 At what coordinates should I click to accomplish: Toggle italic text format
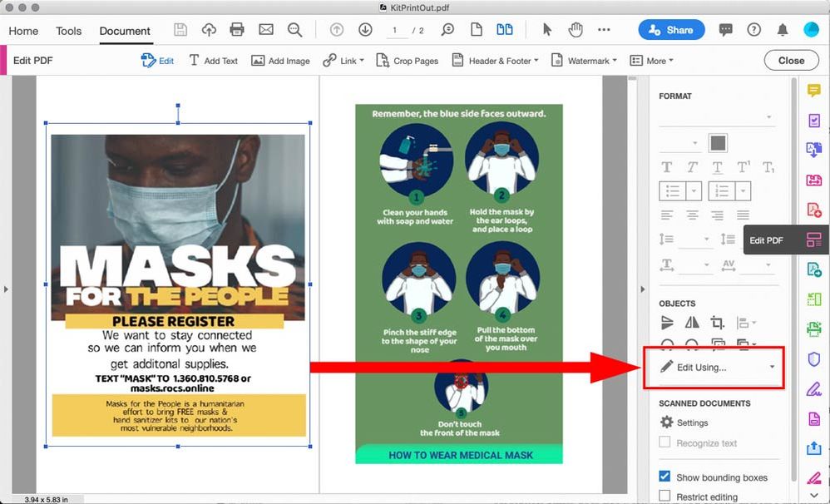pos(692,167)
